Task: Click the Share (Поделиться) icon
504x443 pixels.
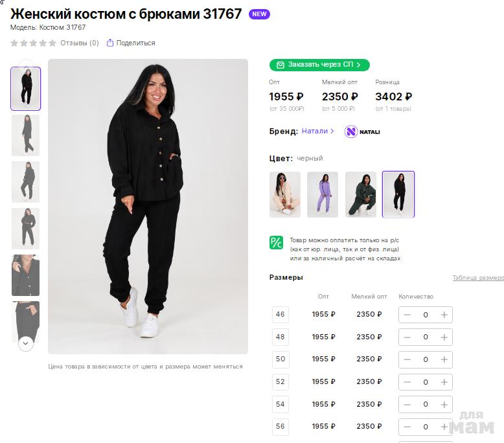Action: point(110,43)
